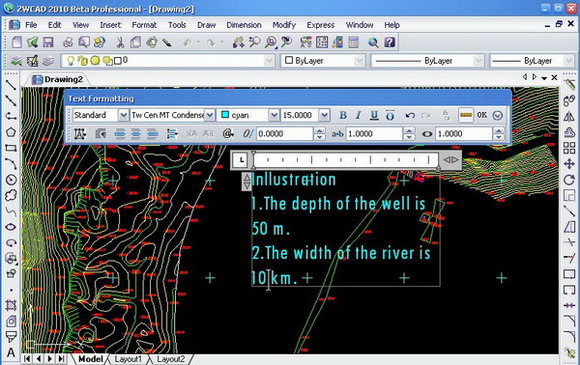Expand the Tw Cen MT Condensed font list
This screenshot has width=580, height=365.
click(x=209, y=115)
